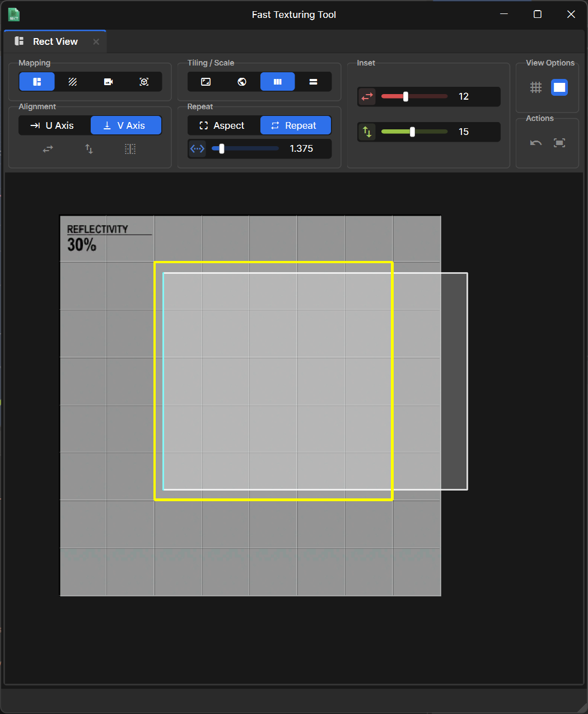Image resolution: width=588 pixels, height=714 pixels.
Task: Switch repeat mode to Aspect
Action: point(223,125)
